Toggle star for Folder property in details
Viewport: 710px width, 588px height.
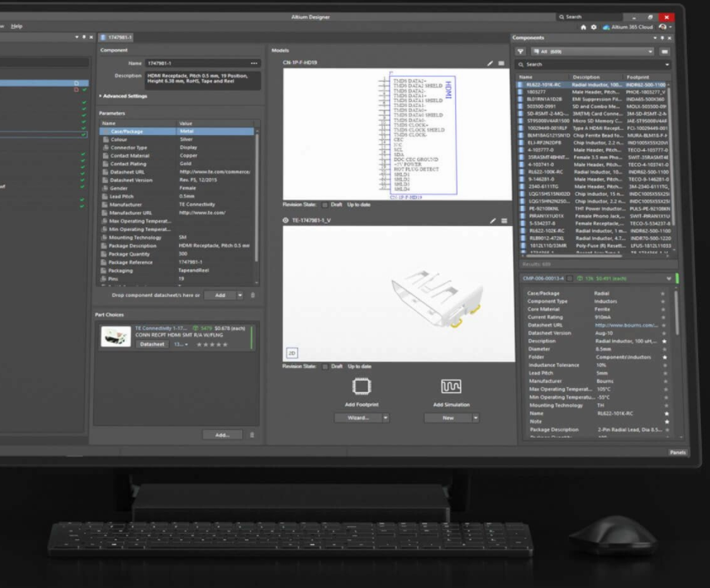tap(664, 358)
